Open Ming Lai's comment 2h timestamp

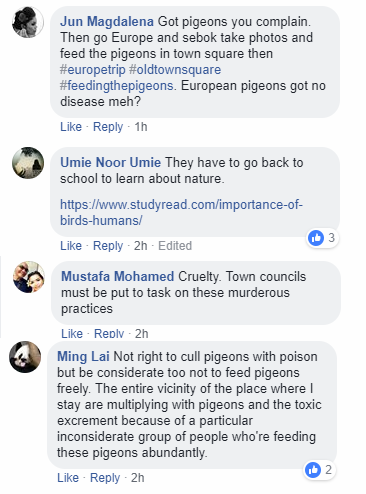pos(138,478)
